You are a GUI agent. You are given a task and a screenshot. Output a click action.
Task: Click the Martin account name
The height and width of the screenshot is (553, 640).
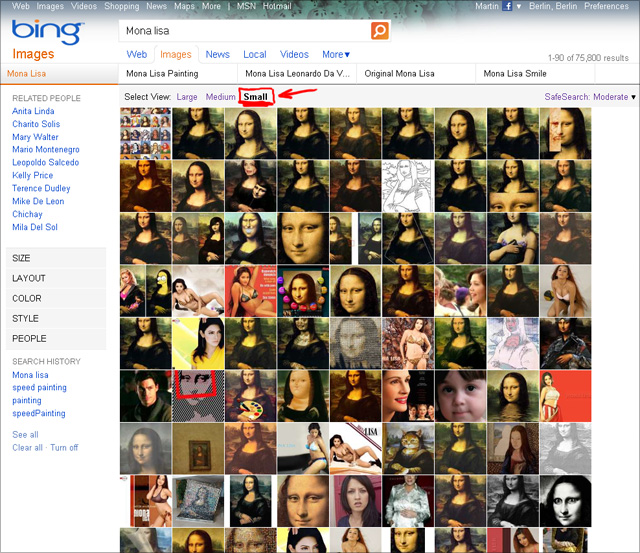point(487,6)
